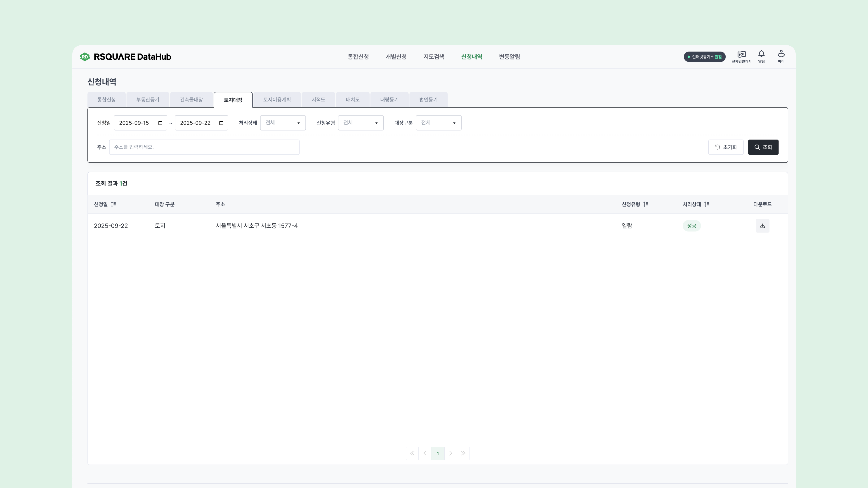Viewport: 868px width, 488px height.
Task: Sort the table by 신청일 column
Action: 113,204
